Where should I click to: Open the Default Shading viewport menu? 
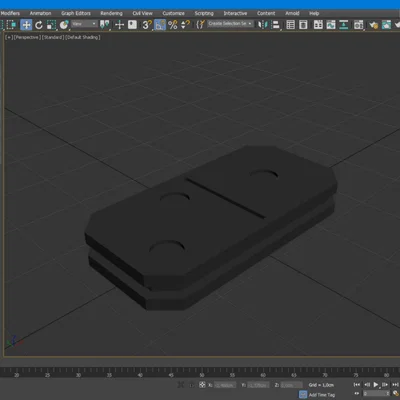point(83,37)
